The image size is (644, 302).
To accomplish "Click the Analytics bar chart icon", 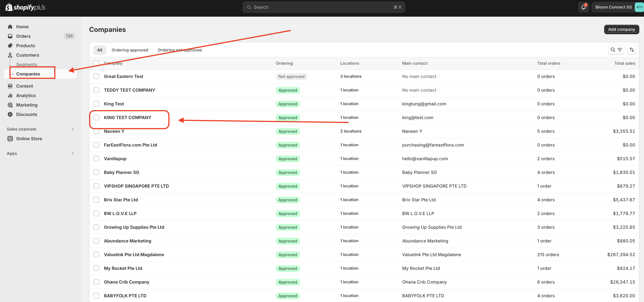I will [x=10, y=95].
